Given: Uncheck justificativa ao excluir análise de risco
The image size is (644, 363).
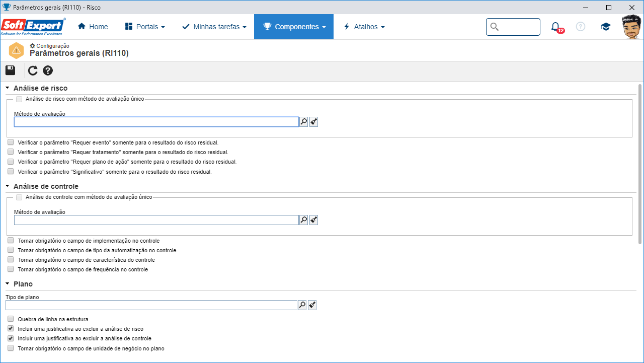Looking at the screenshot, I should (x=11, y=329).
